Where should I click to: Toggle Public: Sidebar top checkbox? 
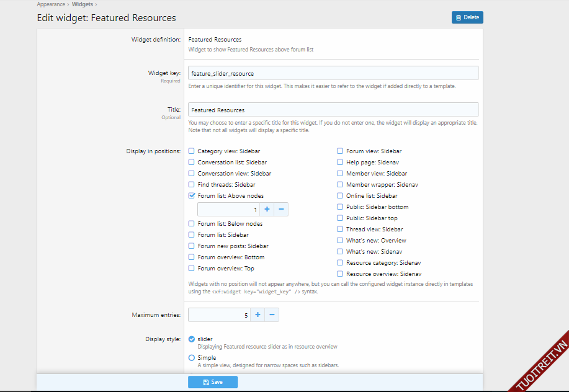(x=340, y=218)
